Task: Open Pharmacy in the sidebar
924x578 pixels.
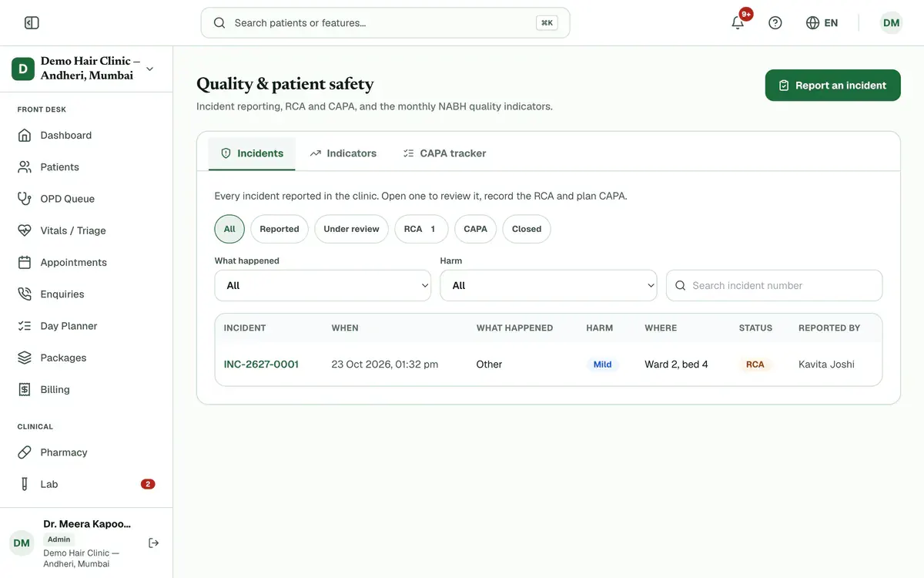Action: (86, 452)
